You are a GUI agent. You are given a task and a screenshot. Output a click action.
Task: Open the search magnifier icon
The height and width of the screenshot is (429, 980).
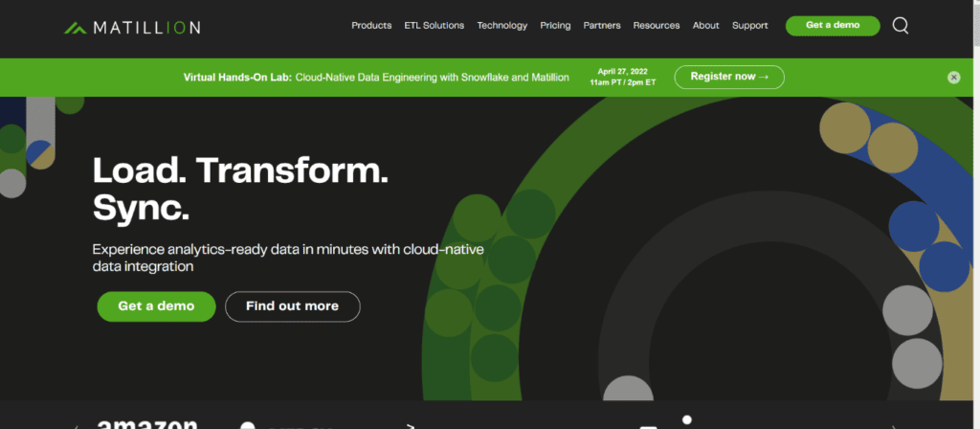tap(900, 26)
